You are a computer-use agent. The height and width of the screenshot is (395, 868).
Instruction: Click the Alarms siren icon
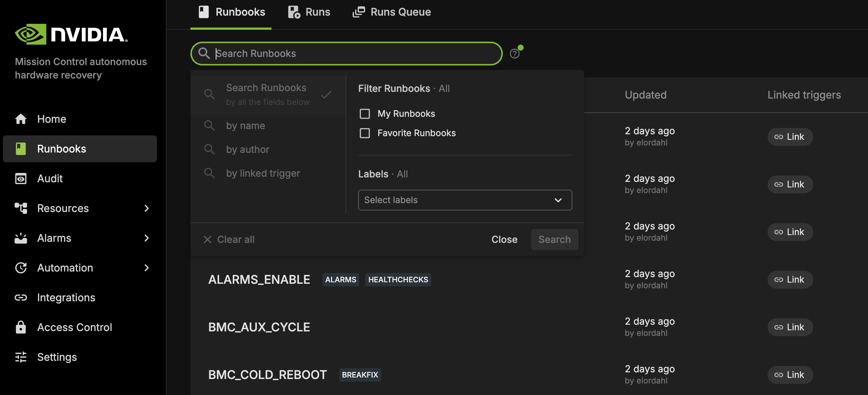pyautogui.click(x=21, y=238)
